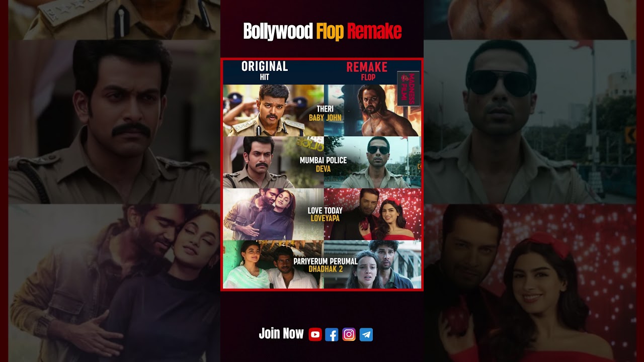The image size is (644, 362).
Task: Select the Theri original film thumbnail
Action: 273,111
